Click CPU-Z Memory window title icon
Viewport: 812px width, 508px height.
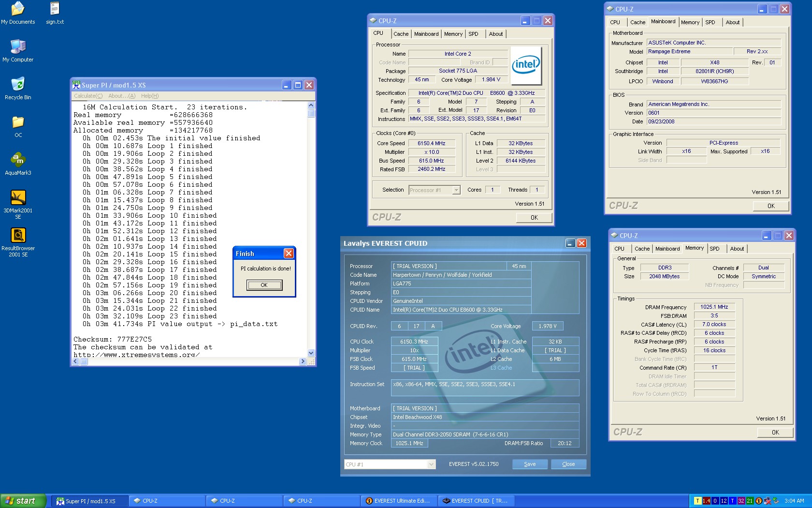[x=614, y=235]
